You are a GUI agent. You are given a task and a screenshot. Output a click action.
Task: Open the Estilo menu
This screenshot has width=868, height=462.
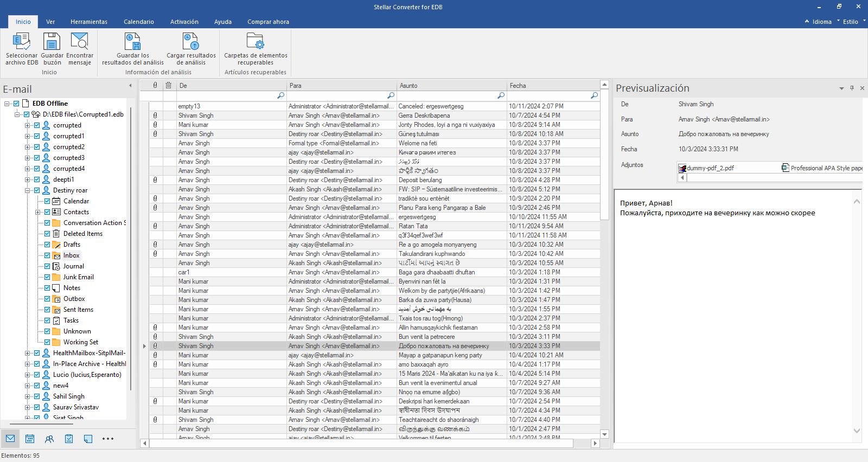(x=851, y=22)
